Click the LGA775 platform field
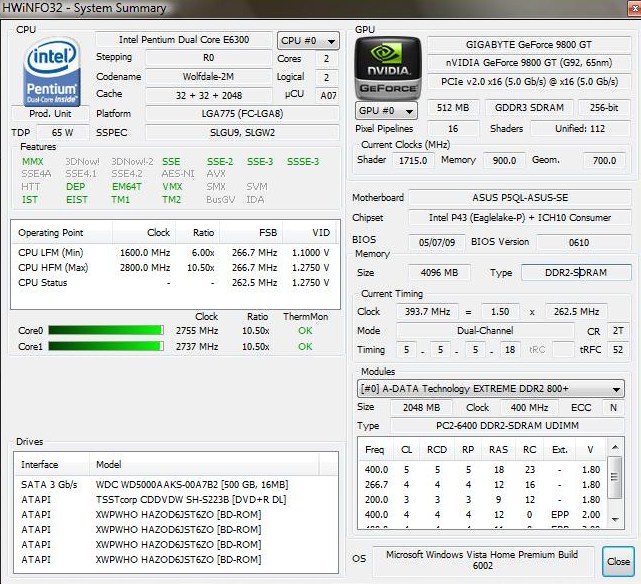 [242, 114]
